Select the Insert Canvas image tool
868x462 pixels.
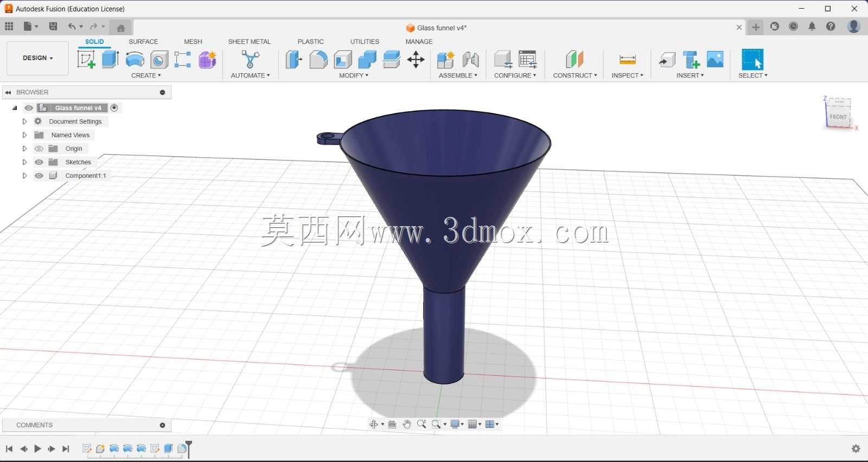(715, 60)
